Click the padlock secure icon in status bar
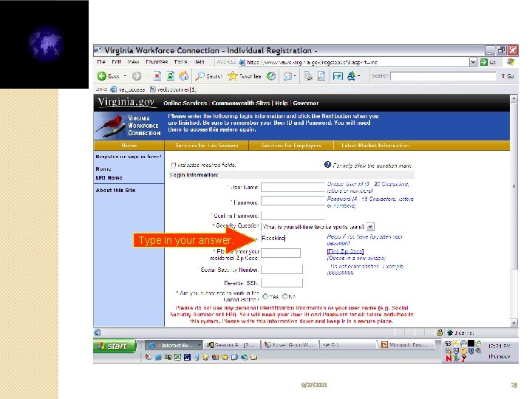This screenshot has height=399, width=532. [440, 332]
